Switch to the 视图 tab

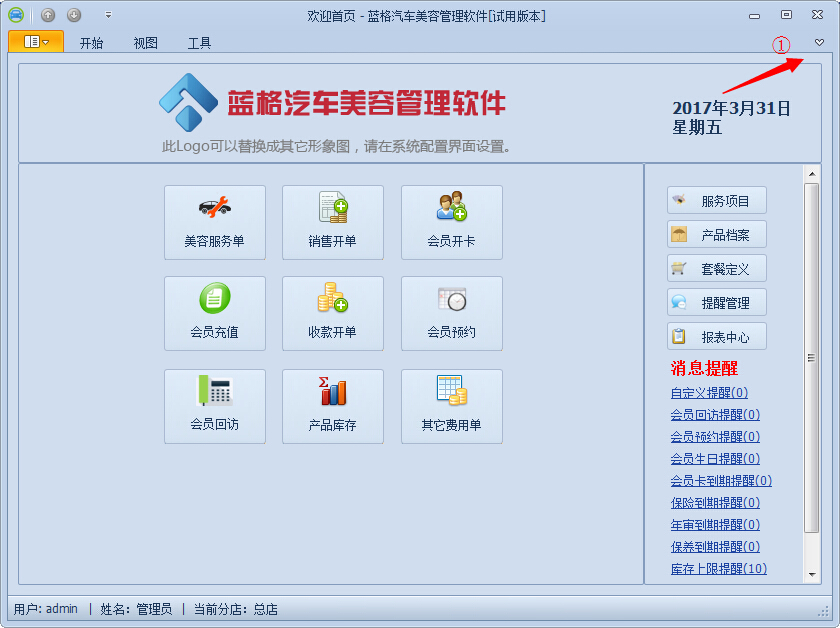(146, 43)
